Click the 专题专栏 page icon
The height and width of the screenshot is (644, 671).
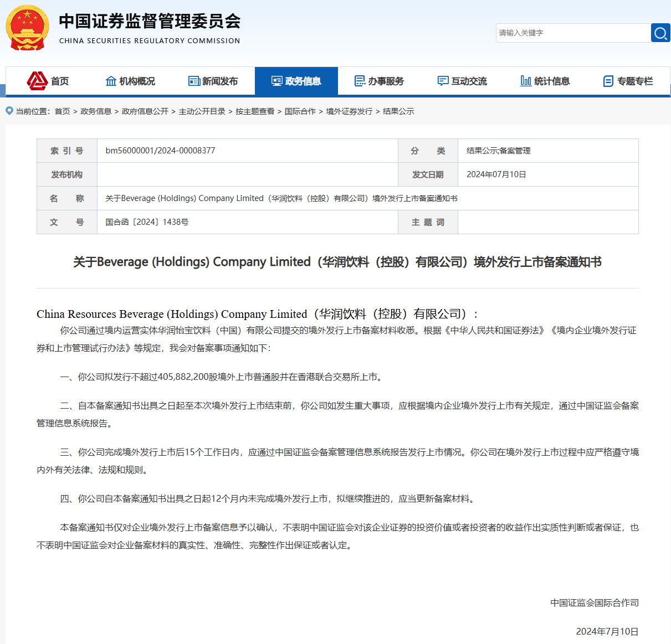[608, 81]
